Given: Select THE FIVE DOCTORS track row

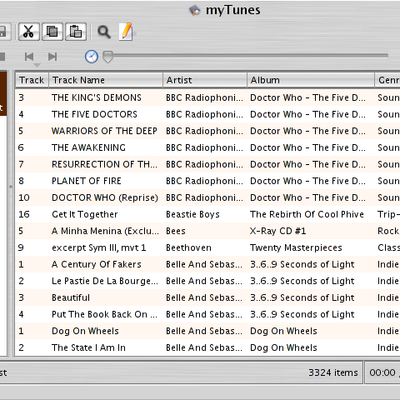Looking at the screenshot, I should (x=207, y=114).
